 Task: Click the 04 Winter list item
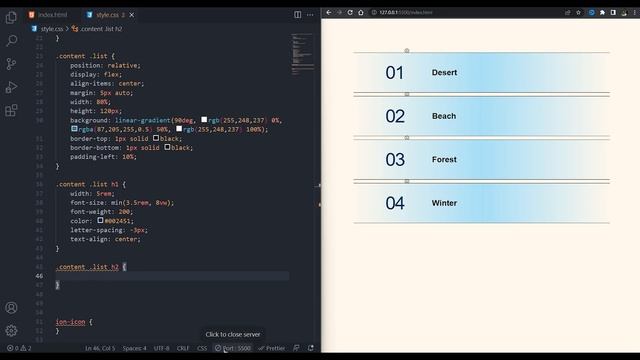coord(482,203)
